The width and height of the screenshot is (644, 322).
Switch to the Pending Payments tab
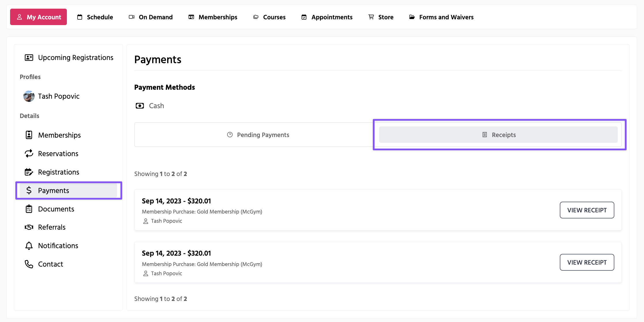point(258,135)
